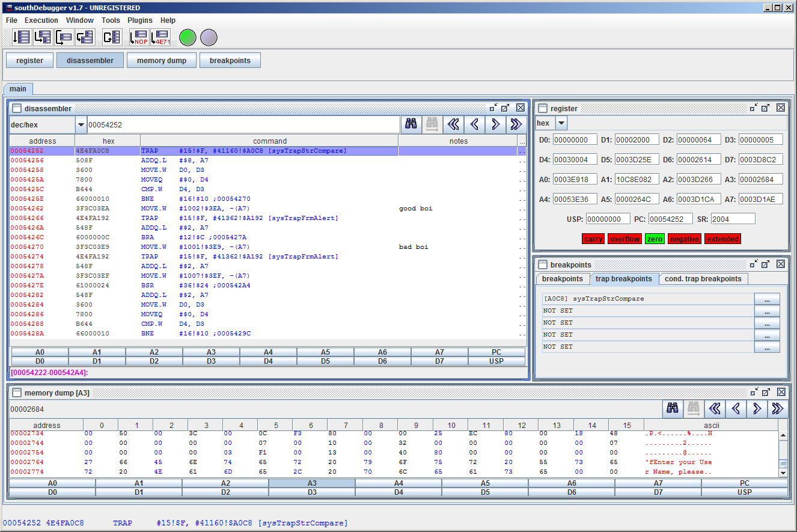Maximize the breakpoints internal panel
This screenshot has height=532, width=797.
coord(765,264)
